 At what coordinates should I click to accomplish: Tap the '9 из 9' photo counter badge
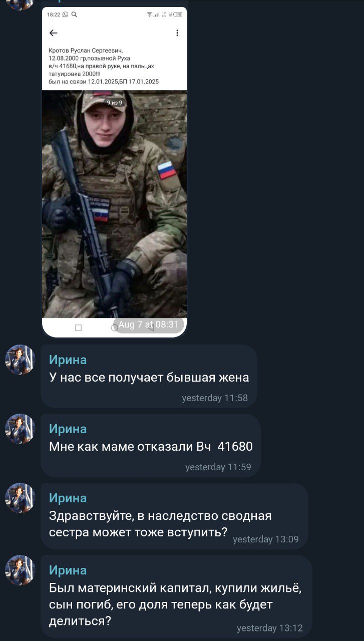coord(114,102)
